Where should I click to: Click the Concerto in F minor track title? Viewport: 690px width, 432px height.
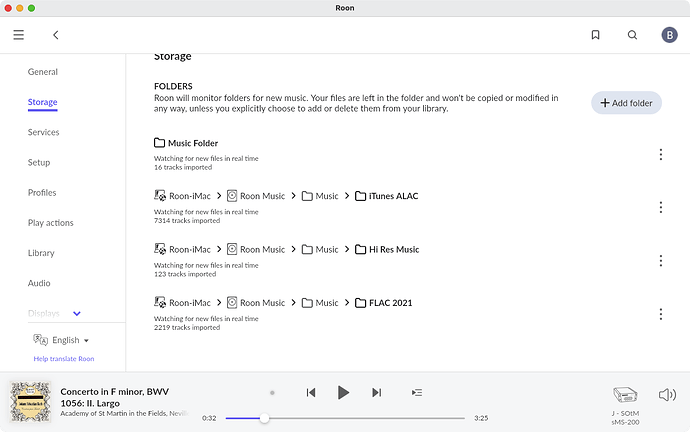pos(115,397)
